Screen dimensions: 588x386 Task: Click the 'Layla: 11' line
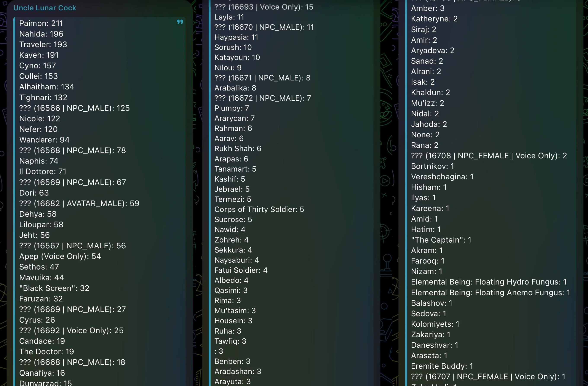[x=229, y=17]
